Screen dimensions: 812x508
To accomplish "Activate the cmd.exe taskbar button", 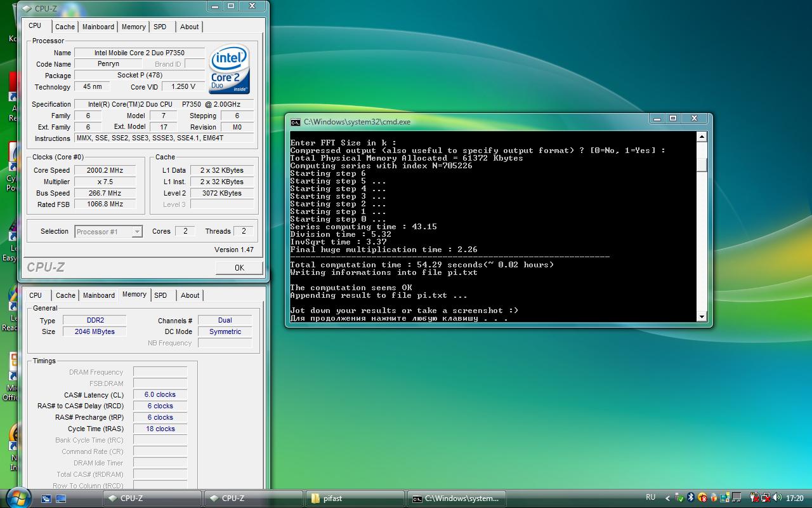I will pyautogui.click(x=457, y=498).
